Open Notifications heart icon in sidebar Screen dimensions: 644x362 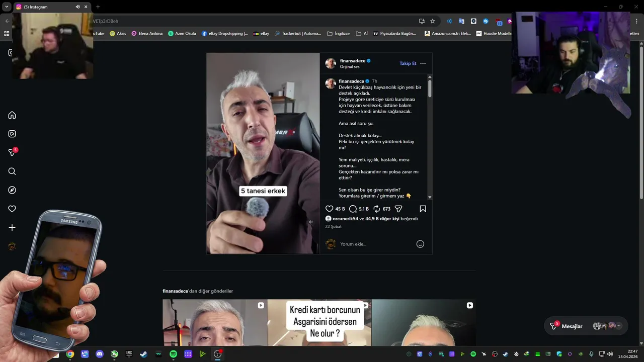12,209
